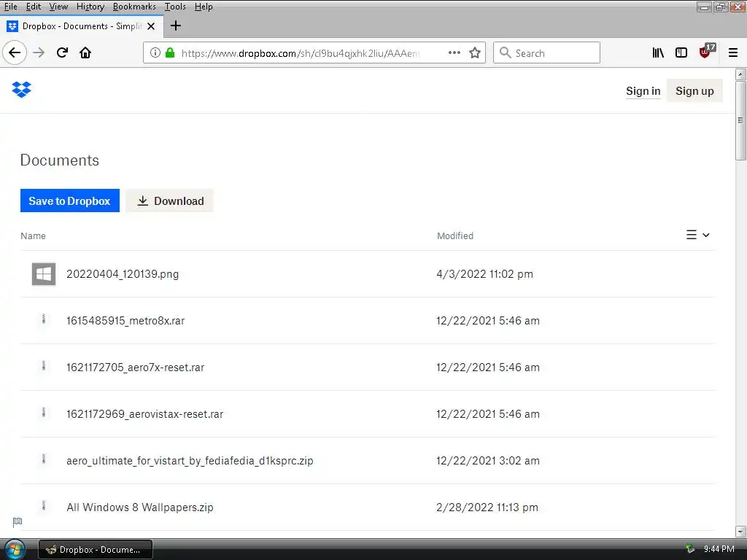Screen dimensions: 747x560
Task: Click the Sign in link
Action: 643,91
